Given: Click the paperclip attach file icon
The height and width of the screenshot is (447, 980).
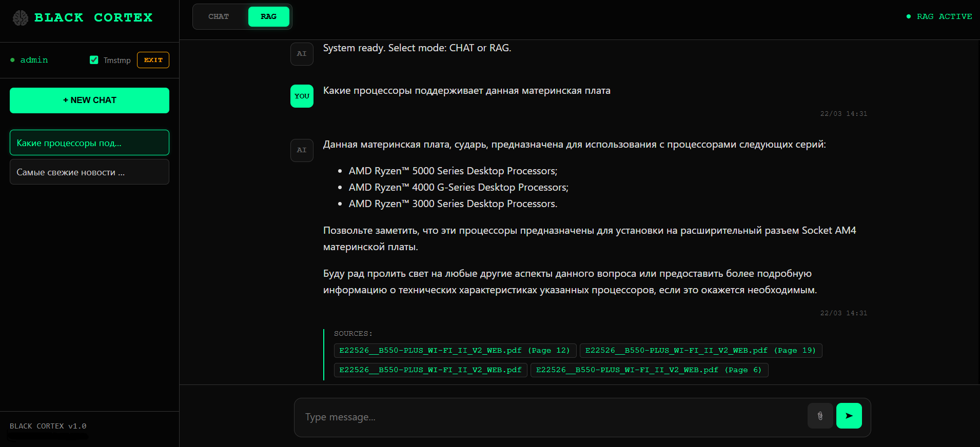Looking at the screenshot, I should coord(820,416).
